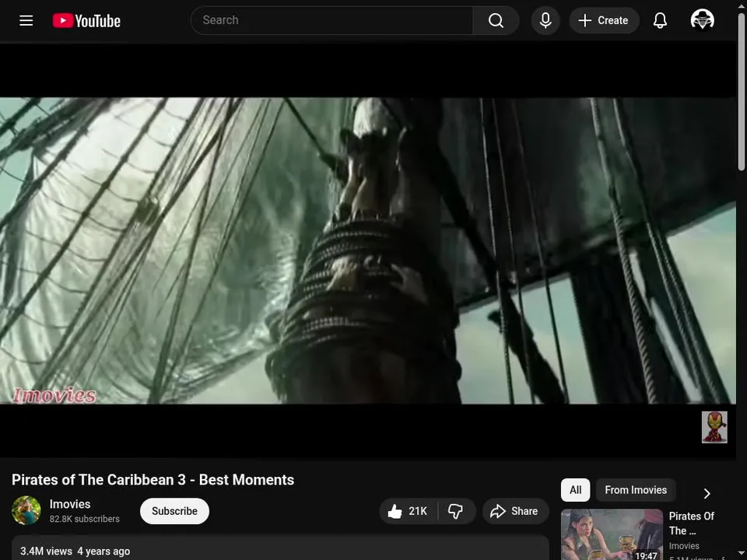747x560 pixels.
Task: Select the From Imovies filter chip
Action: pos(636,490)
